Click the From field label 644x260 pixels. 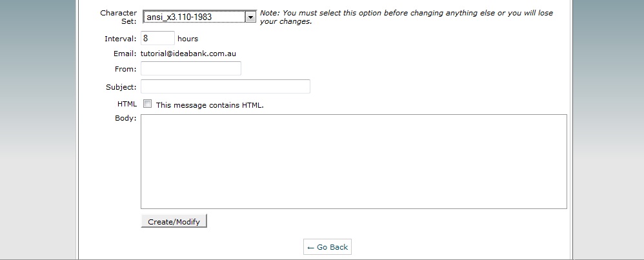tap(125, 69)
